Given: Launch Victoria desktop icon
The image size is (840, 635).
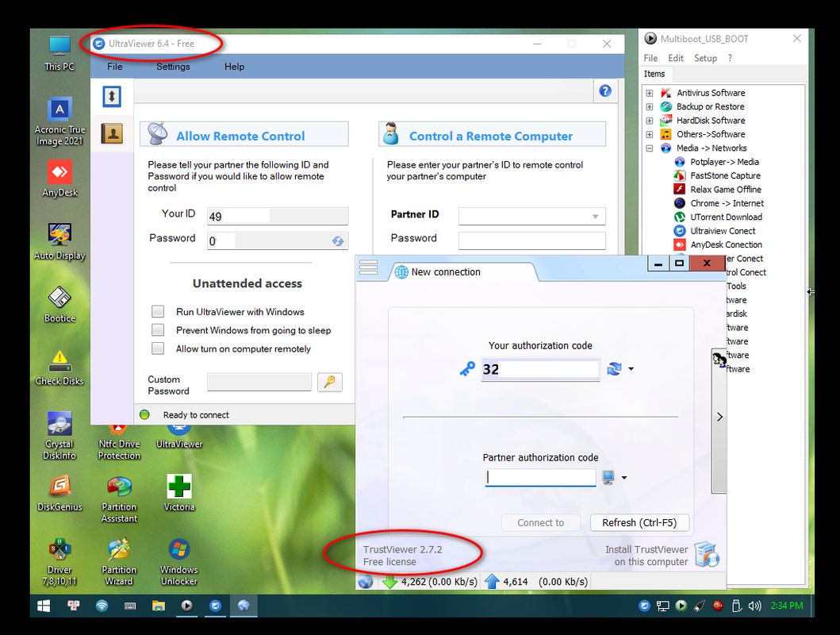Looking at the screenshot, I should point(179,493).
